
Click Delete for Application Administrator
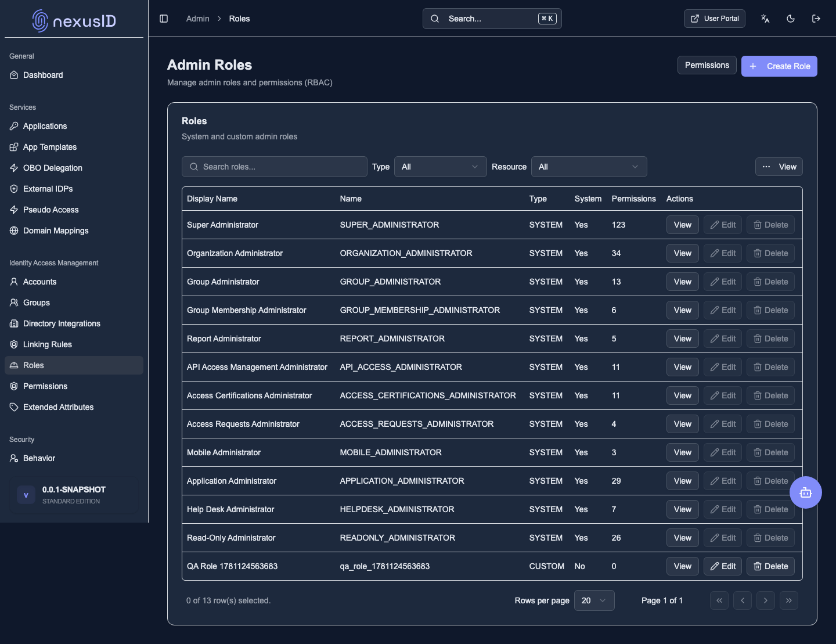(770, 481)
